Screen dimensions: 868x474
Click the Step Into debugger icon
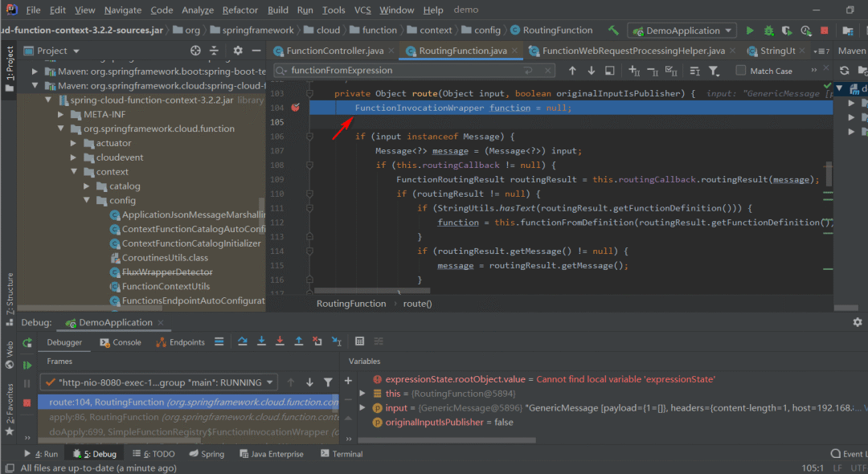[261, 341]
